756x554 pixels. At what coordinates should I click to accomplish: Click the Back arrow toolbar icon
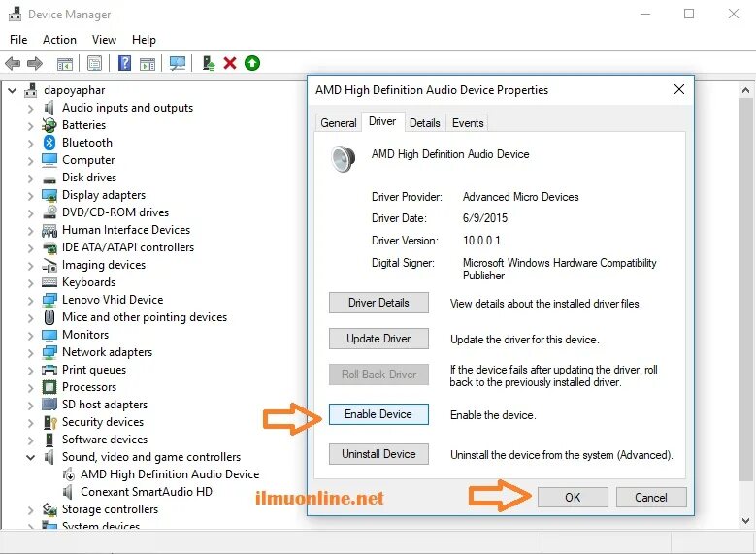pyautogui.click(x=13, y=63)
